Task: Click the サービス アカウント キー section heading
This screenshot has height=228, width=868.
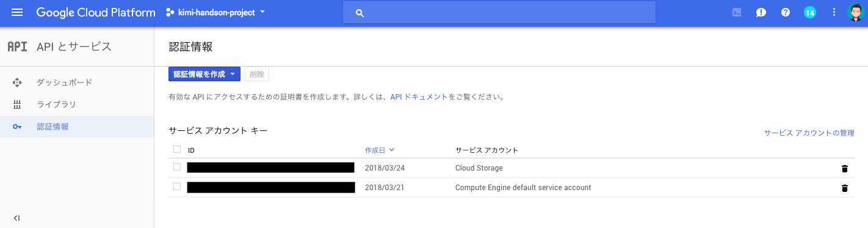Action: tap(218, 130)
